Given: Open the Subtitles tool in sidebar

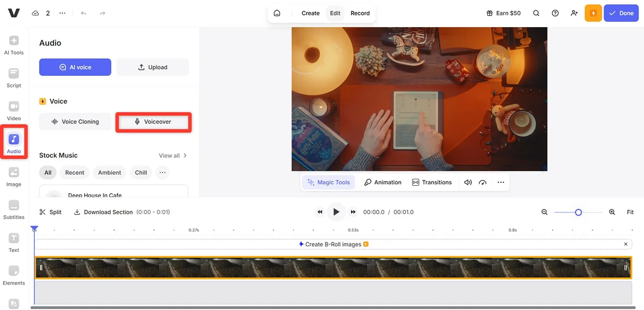Looking at the screenshot, I should (14, 209).
